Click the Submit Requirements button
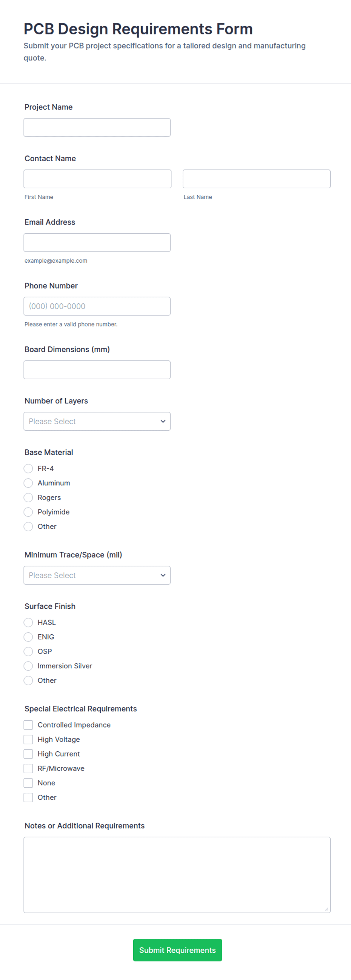 [177, 949]
